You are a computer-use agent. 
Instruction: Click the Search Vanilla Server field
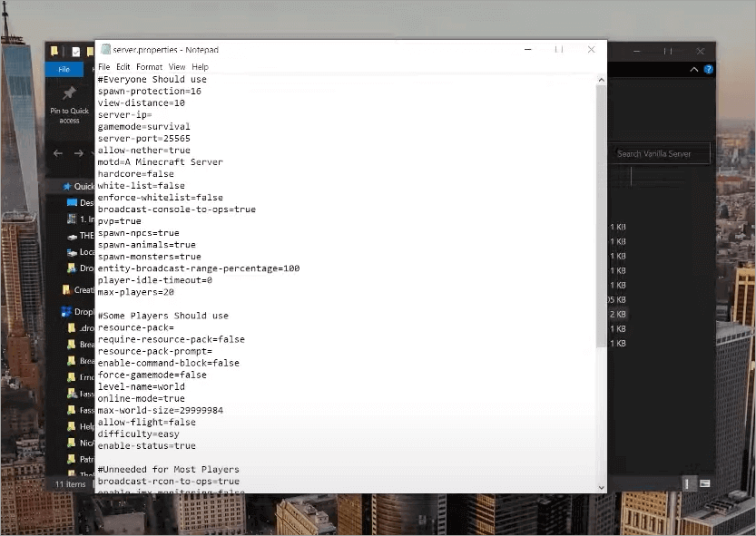coord(662,153)
